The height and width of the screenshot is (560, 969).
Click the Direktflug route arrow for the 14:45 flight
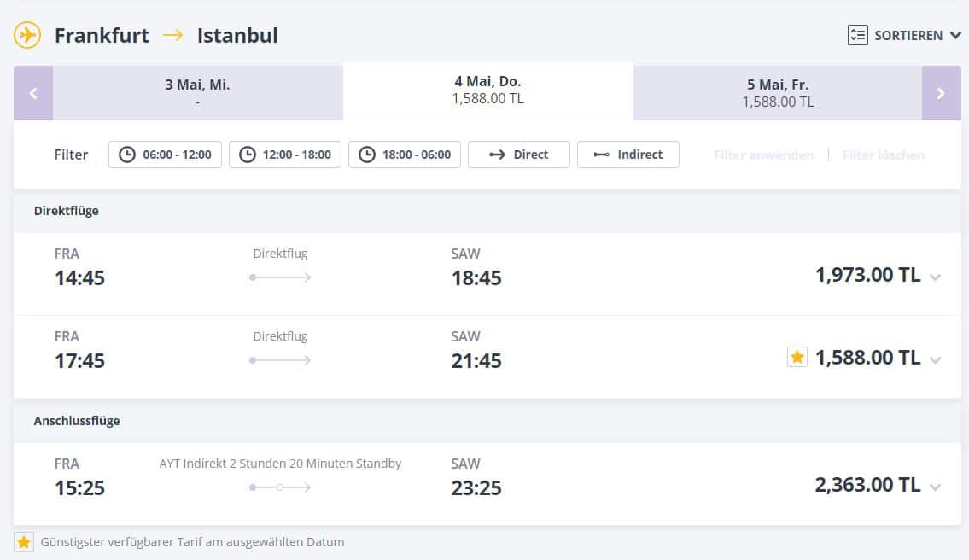[x=280, y=277]
